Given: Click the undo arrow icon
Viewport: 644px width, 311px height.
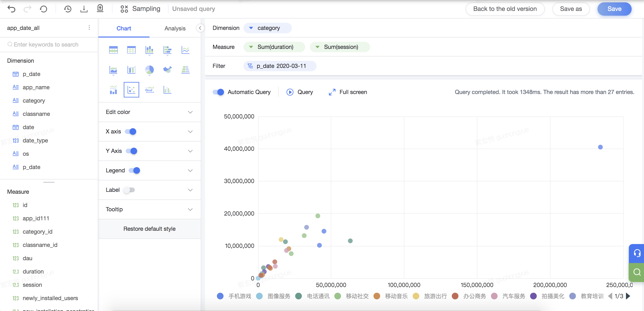Looking at the screenshot, I should (11, 9).
